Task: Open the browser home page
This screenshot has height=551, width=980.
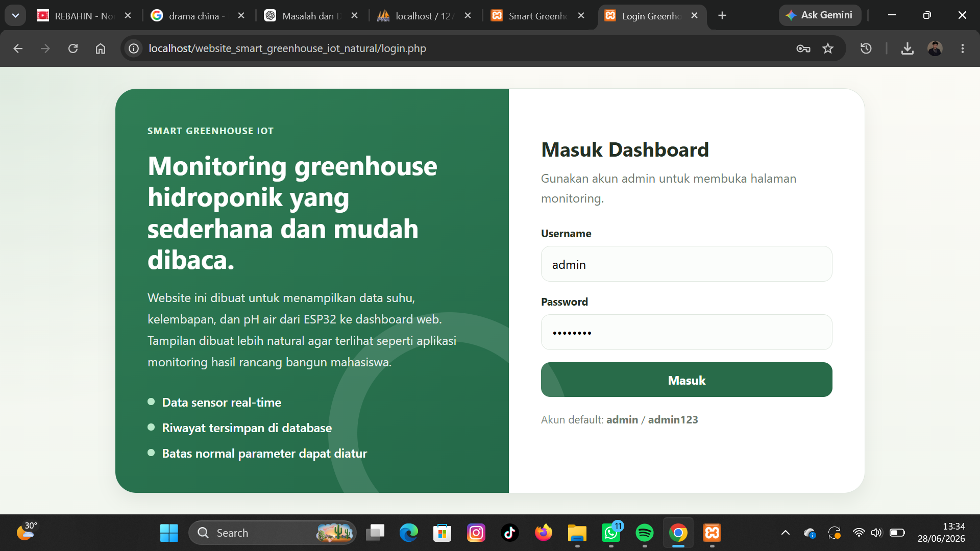Action: pyautogui.click(x=101, y=48)
